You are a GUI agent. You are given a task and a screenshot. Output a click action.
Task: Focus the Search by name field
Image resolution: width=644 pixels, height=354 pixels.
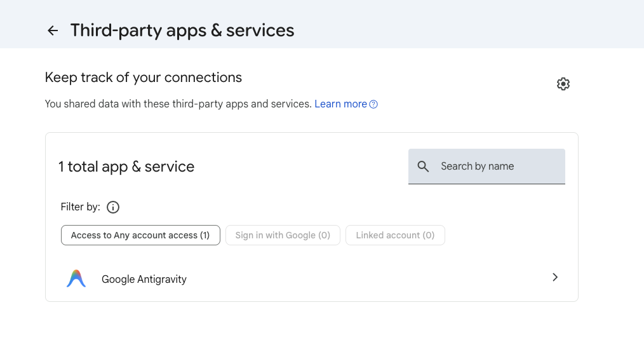[x=495, y=167]
